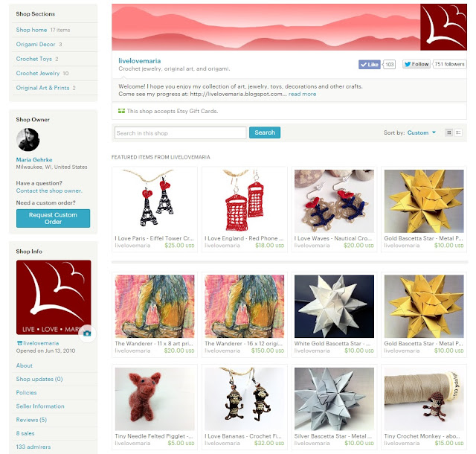This screenshot has width=476, height=454.
Task: Open the Origami Decor section
Action: point(36,45)
